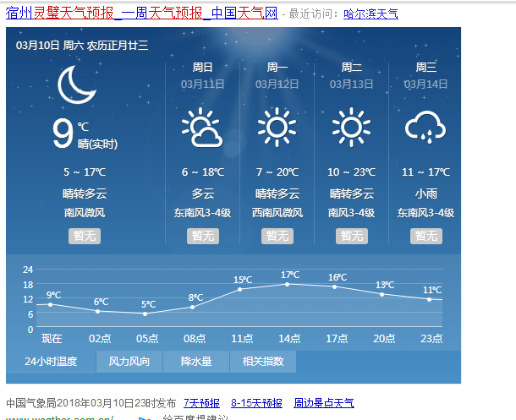Open the 哈尔滨天气 recent visit link
This screenshot has height=420, width=516.
tap(371, 14)
